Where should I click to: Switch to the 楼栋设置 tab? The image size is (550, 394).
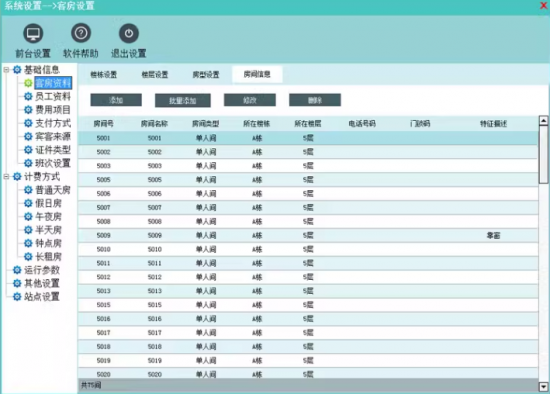tap(104, 74)
